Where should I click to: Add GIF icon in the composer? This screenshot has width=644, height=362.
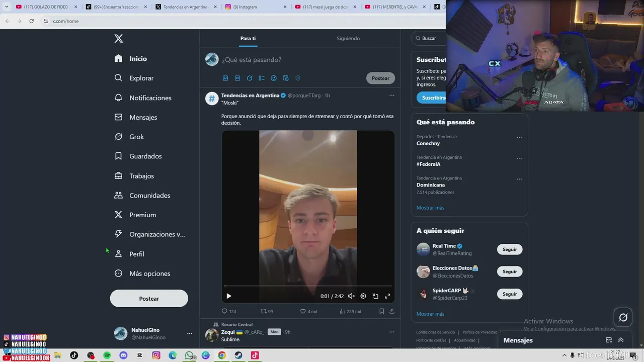coord(237,78)
